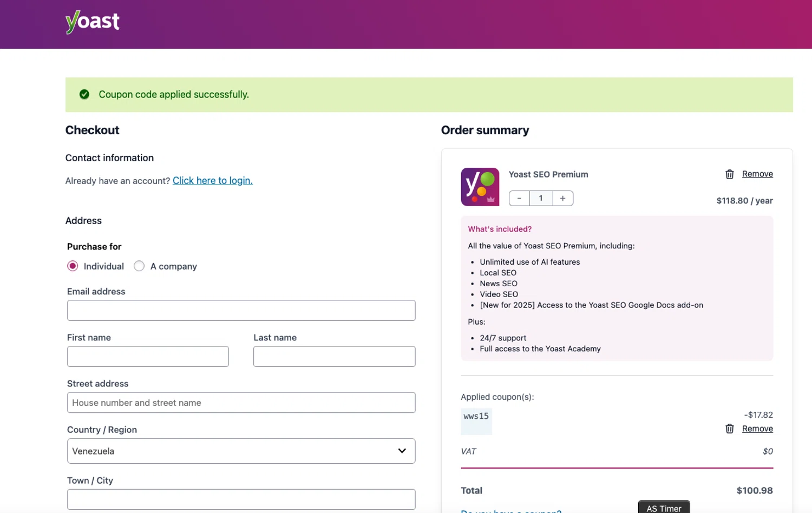
Task: Click Unlimited use of AI features item
Action: (x=529, y=262)
